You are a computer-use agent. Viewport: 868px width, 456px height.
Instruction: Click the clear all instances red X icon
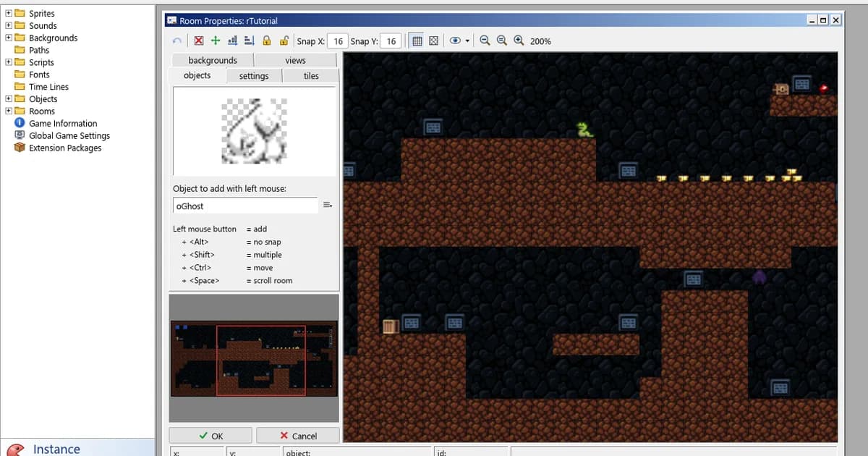[199, 41]
